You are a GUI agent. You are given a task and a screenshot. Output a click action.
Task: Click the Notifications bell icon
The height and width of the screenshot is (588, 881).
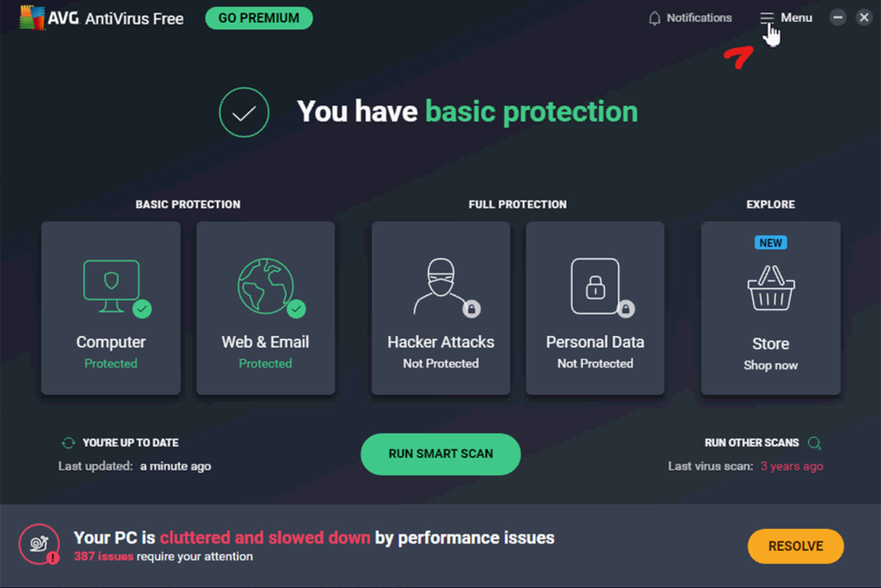[x=654, y=18]
